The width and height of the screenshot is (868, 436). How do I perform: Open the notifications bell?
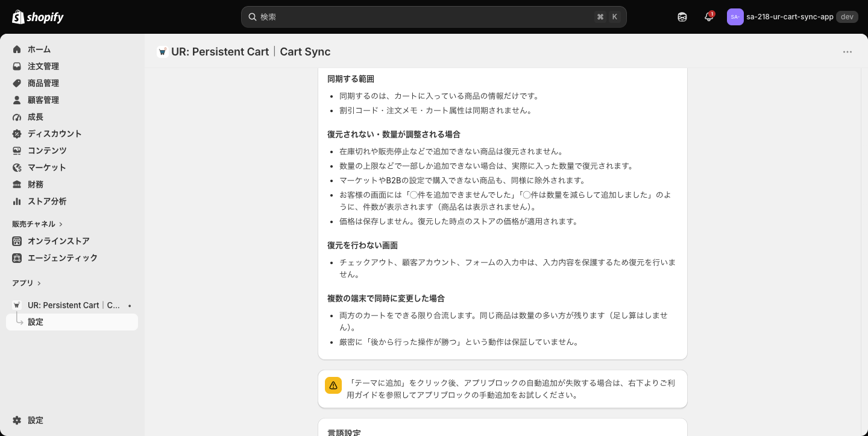coord(709,17)
